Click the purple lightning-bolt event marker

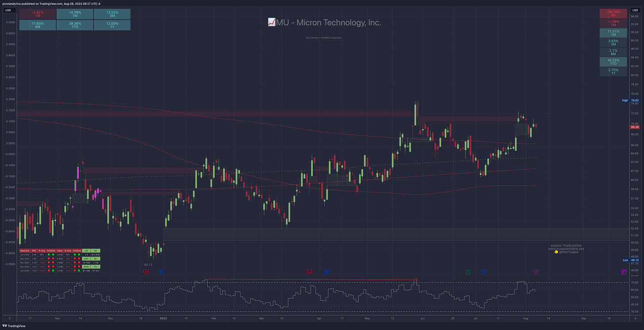tap(536, 272)
